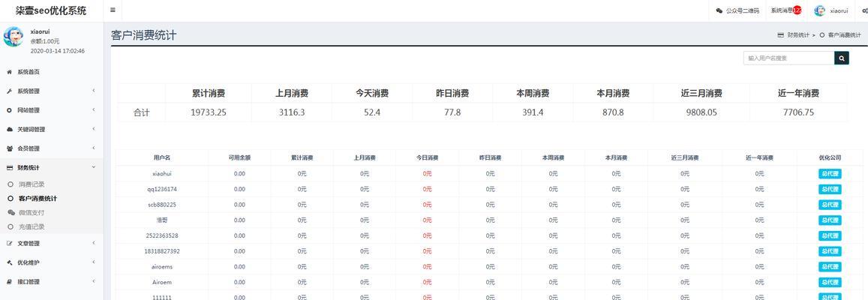This screenshot has height=300, width=868.
Task: Click the wrench icon beside 系统管理
Action: click(10, 91)
